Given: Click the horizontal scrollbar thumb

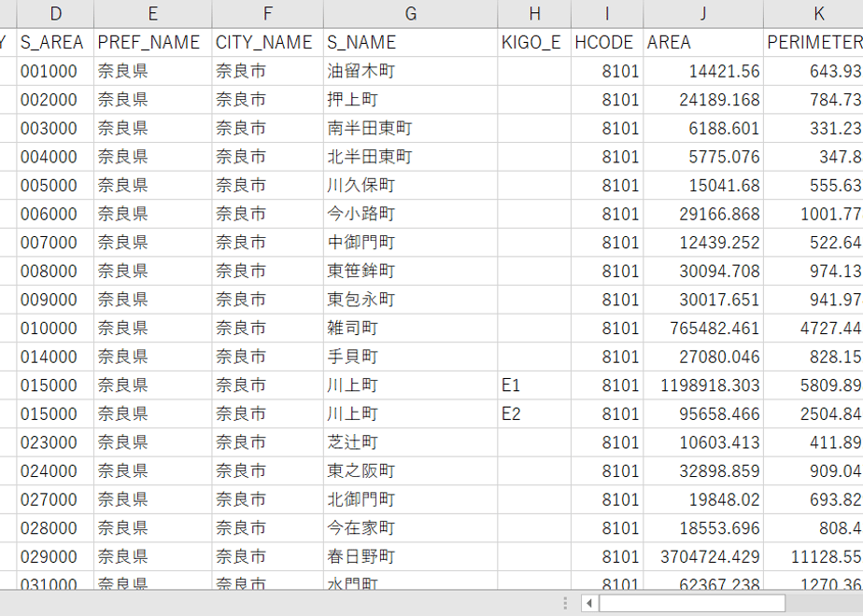Looking at the screenshot, I should (692, 603).
